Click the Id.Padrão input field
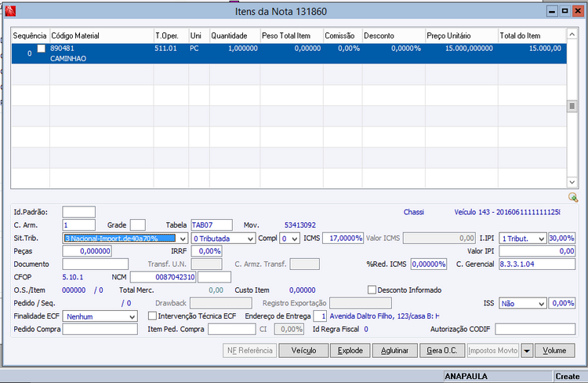588x383 pixels. click(78, 212)
